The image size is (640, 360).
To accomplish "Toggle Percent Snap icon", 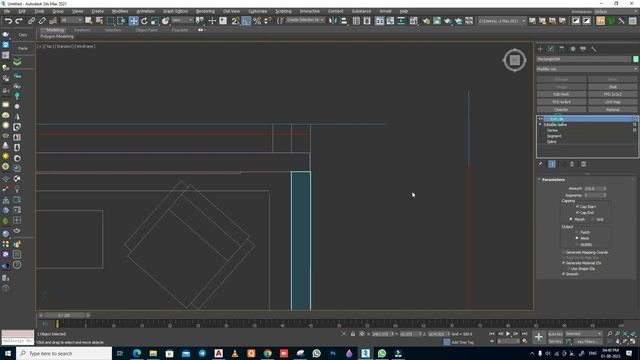I will point(257,21).
